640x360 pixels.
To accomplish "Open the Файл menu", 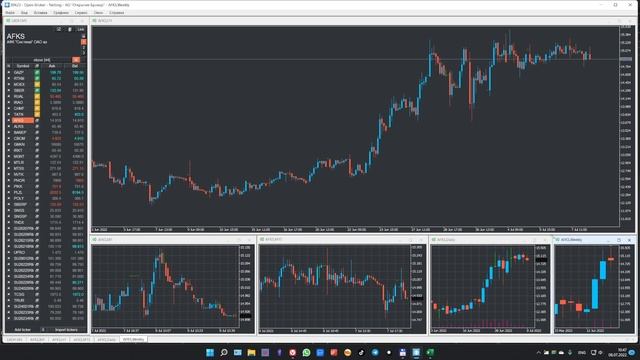I will pos(10,13).
